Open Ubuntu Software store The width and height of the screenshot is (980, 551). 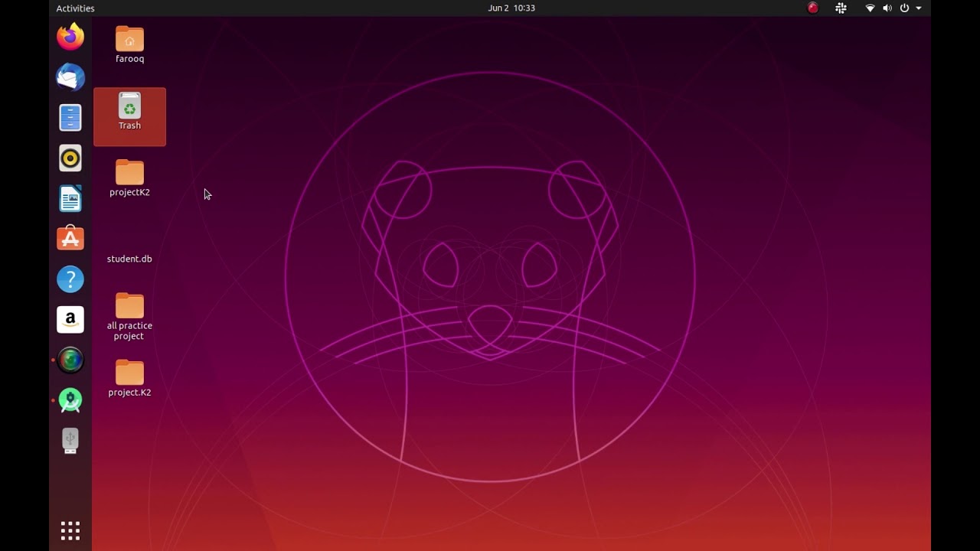tap(70, 239)
